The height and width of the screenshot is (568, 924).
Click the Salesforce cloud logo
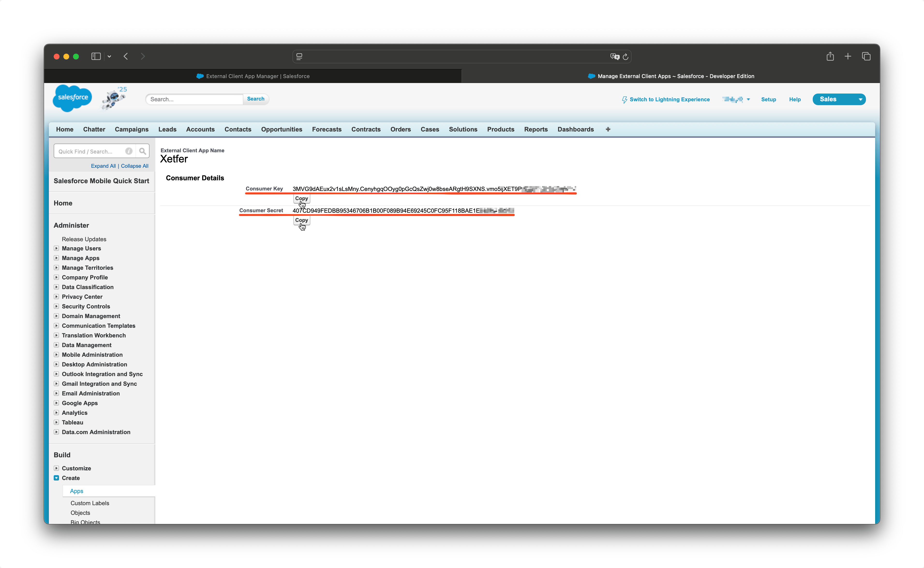point(72,98)
